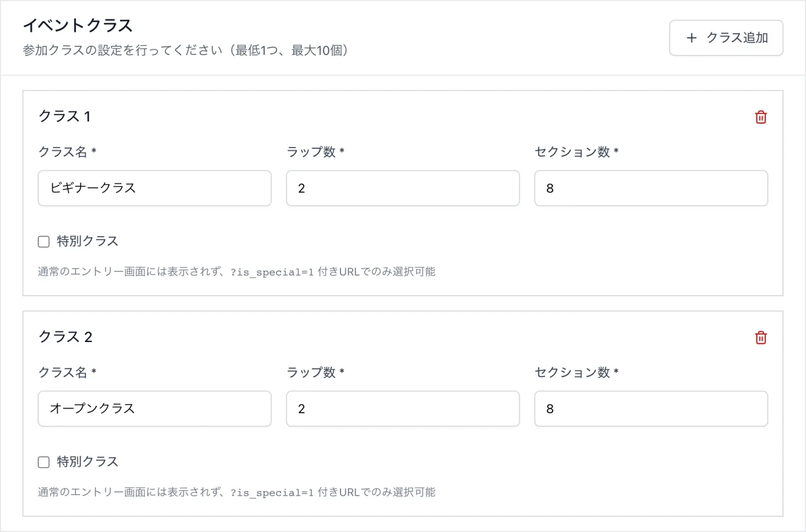This screenshot has width=806, height=532.
Task: Select ラップ数 field in クラス 2
Action: coord(402,409)
